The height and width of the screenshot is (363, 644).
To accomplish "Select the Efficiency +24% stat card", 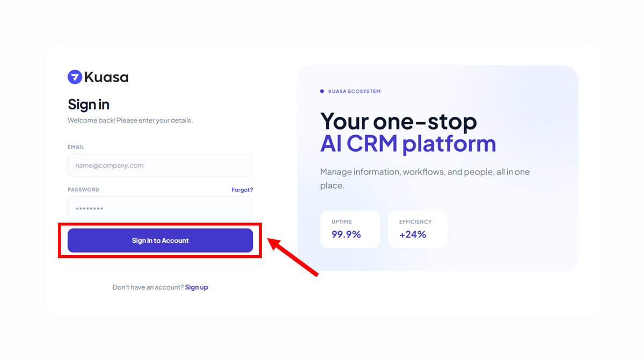I will pos(418,229).
